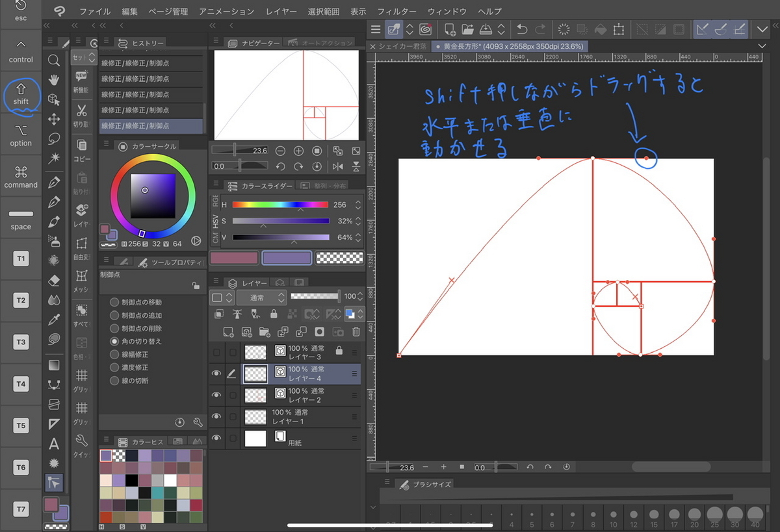Click the Undo arrow in command bar

pyautogui.click(x=521, y=29)
